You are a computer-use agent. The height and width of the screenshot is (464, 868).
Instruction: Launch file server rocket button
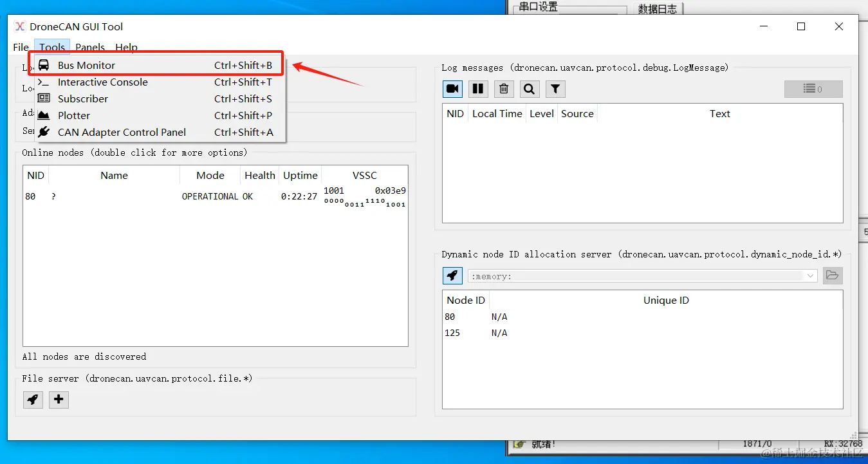(33, 400)
